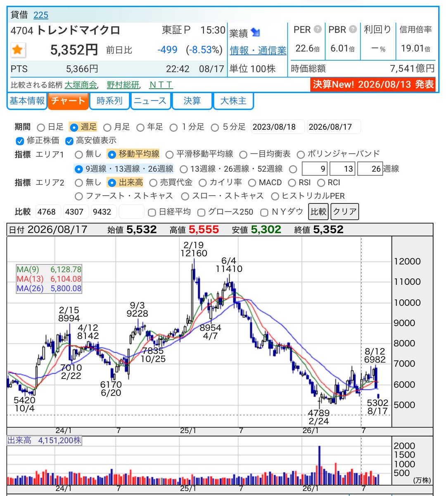
Task: Select the MACD radio button
Action: point(252,183)
